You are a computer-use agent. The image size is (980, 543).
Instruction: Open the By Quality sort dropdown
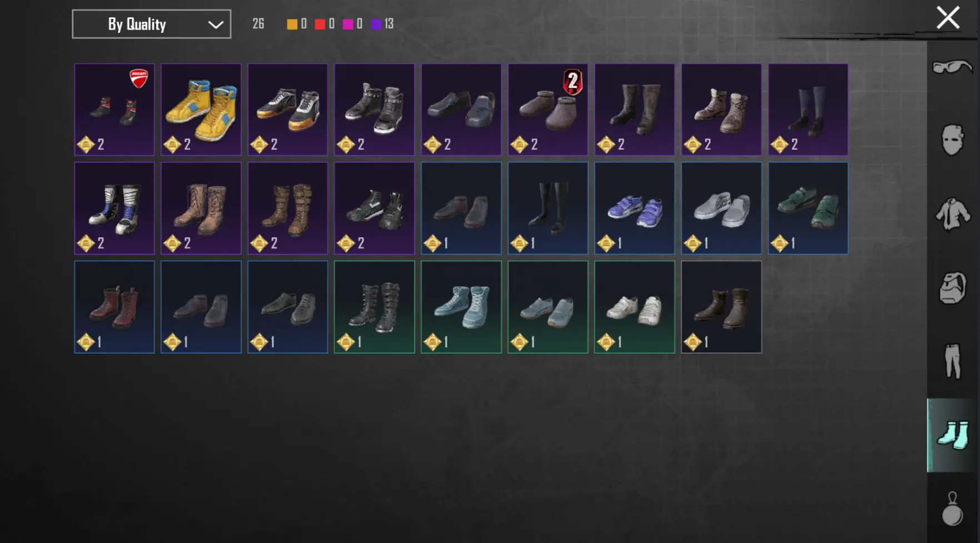point(151,24)
